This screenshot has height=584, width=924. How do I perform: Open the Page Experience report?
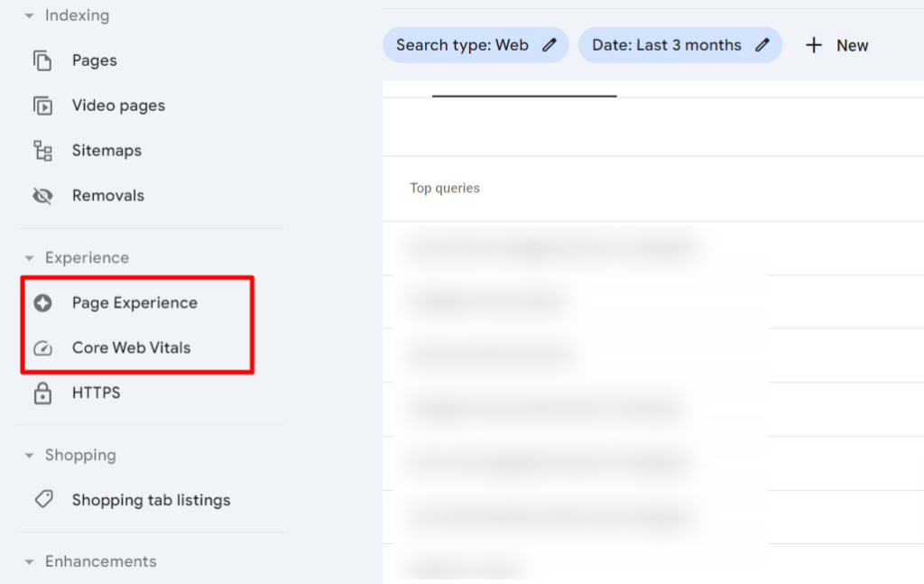[134, 303]
